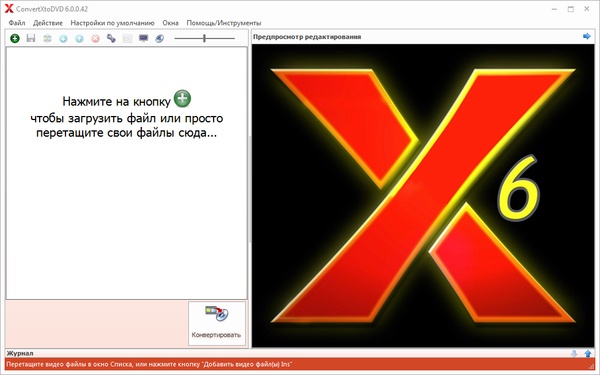Image resolution: width=600 pixels, height=375 pixels.
Task: Click the blue arrow in the preview header
Action: point(587,36)
